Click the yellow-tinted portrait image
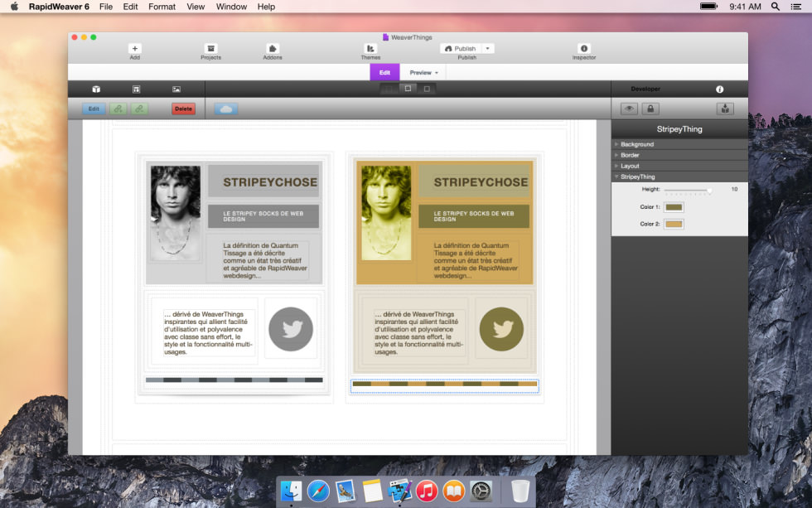The width and height of the screenshot is (812, 508). pos(386,212)
